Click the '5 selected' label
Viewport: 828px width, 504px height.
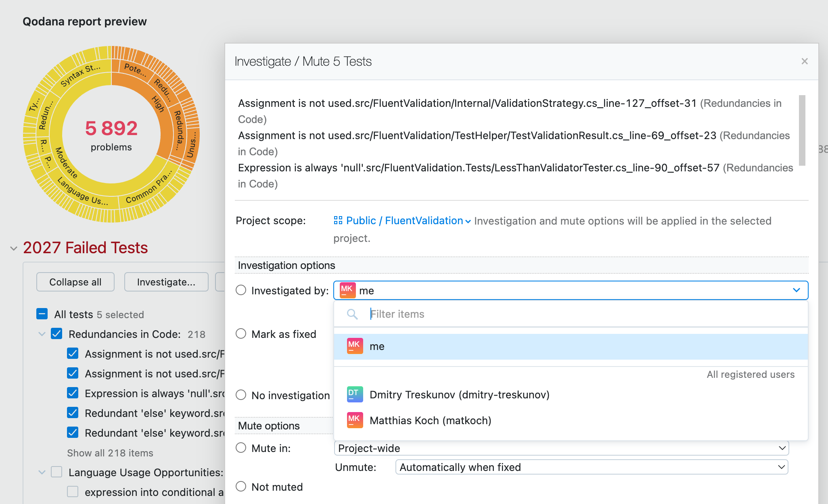click(x=120, y=314)
